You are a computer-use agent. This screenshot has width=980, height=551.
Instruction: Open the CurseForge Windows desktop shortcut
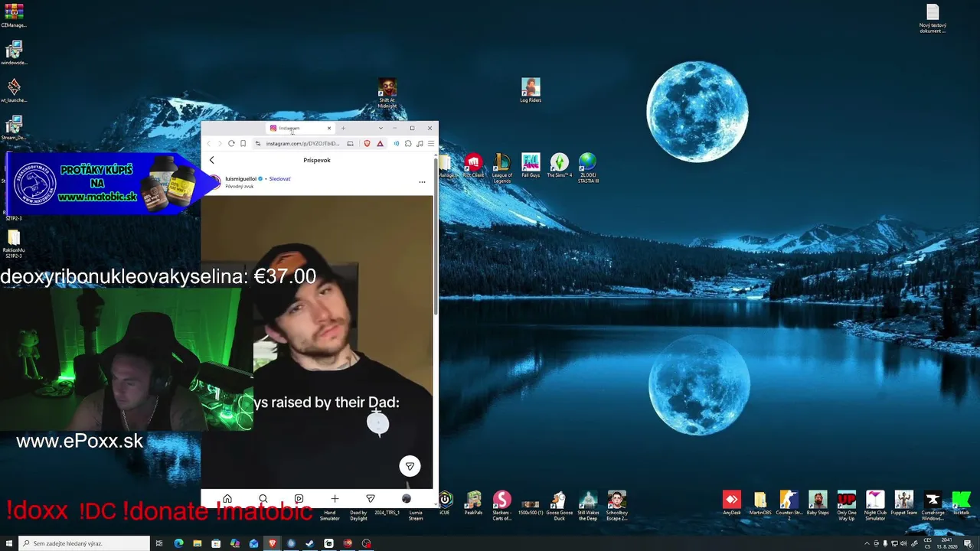click(x=933, y=505)
